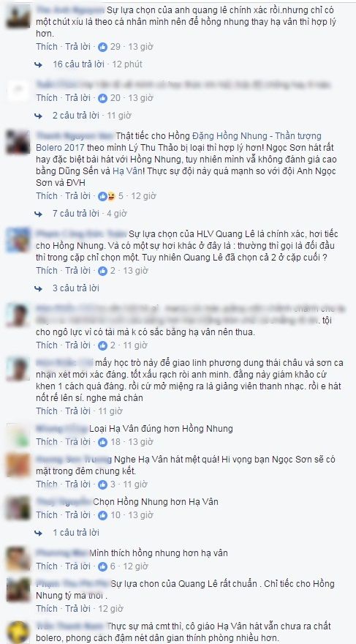
Task: Like the comment 'Loại Hạ Vân đúng hơn Hồng Nhung'
Action: coord(47,442)
